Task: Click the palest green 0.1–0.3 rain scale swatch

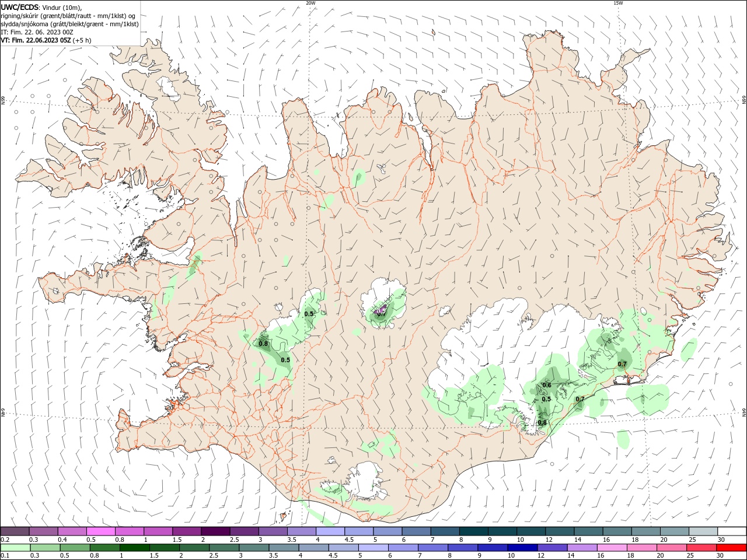Action: pyautogui.click(x=16, y=547)
